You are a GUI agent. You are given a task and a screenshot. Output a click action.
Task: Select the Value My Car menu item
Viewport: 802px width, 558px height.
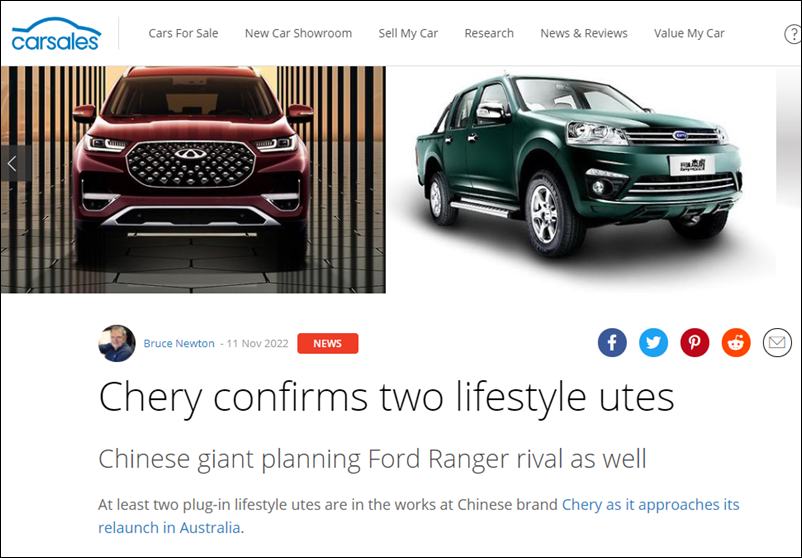[x=689, y=33]
